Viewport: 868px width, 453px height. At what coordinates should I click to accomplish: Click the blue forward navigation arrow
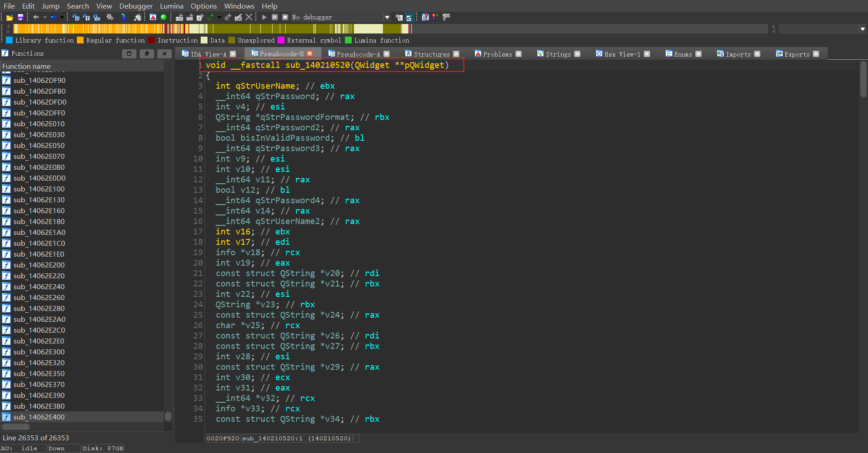[53, 17]
